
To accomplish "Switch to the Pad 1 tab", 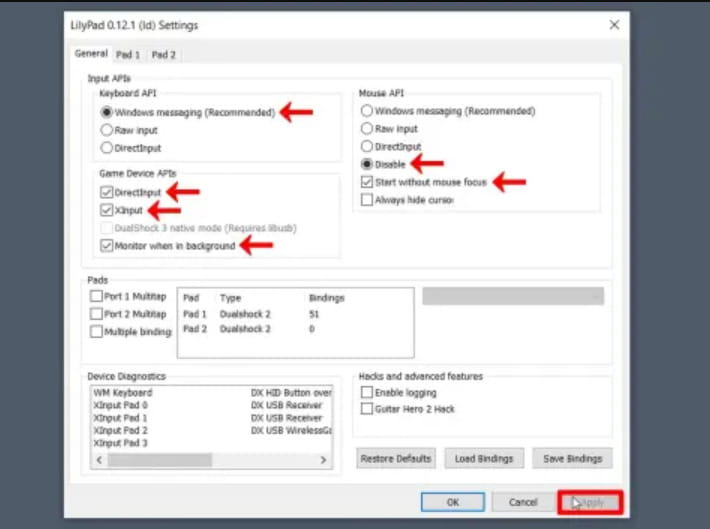I will click(128, 55).
